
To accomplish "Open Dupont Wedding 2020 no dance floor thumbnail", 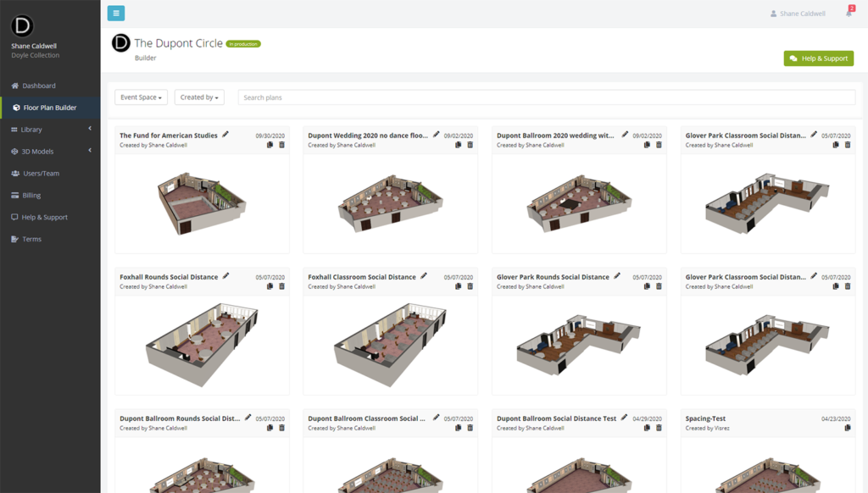I will 390,203.
